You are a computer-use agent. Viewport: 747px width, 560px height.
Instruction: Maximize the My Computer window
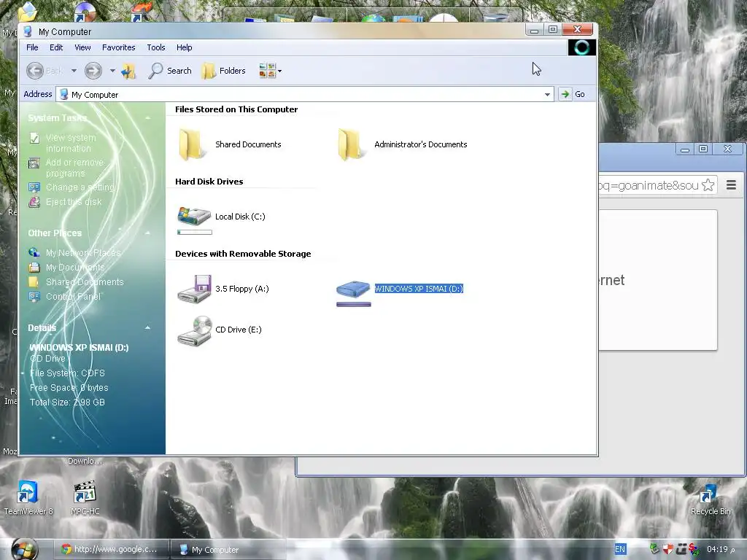point(553,30)
